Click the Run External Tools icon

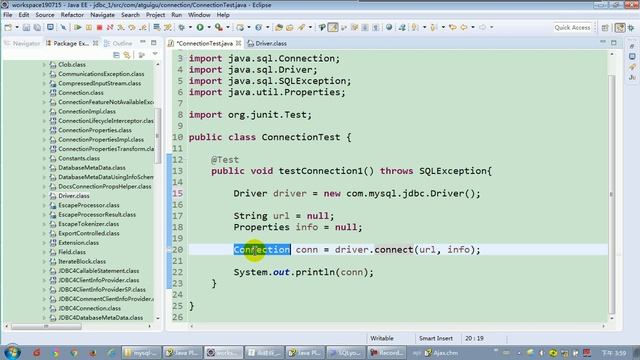pos(219,27)
